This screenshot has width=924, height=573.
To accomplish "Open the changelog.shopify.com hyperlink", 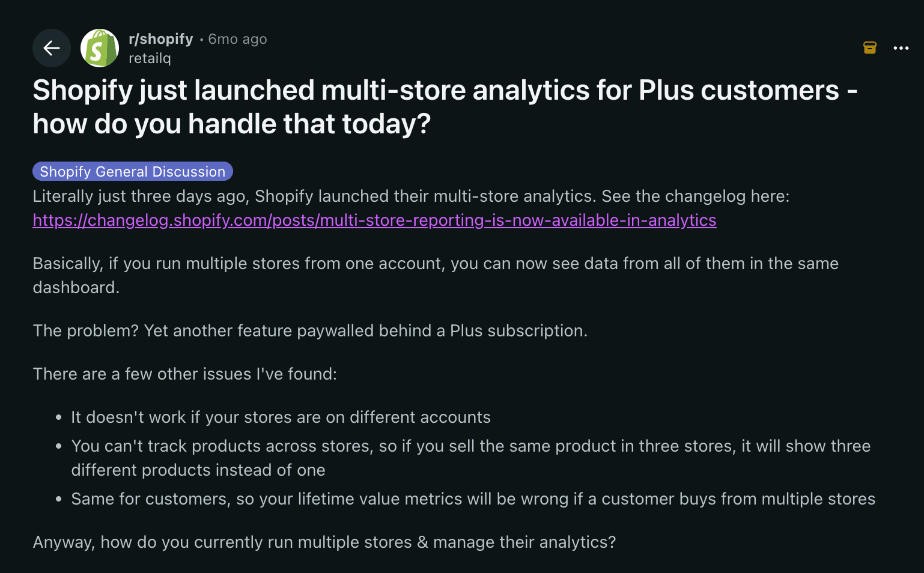I will (x=374, y=220).
